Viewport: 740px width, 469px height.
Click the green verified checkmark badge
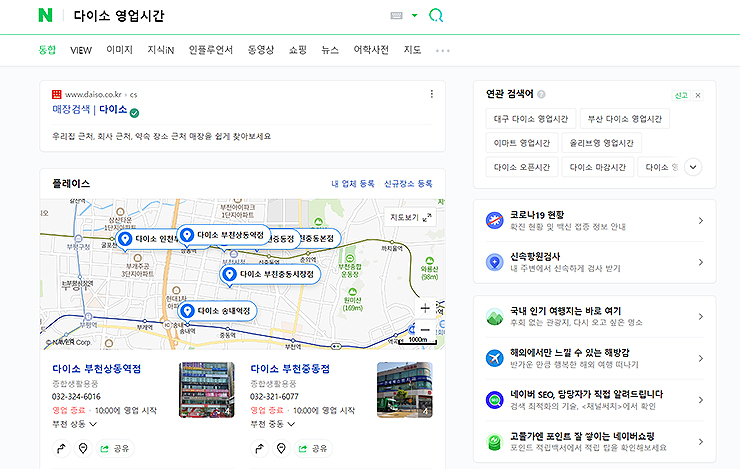coord(134,113)
